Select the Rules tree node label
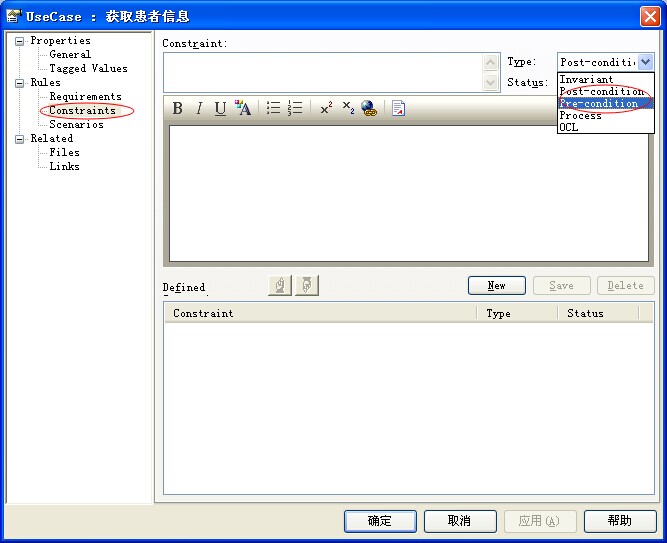The height and width of the screenshot is (543, 667). 46,83
